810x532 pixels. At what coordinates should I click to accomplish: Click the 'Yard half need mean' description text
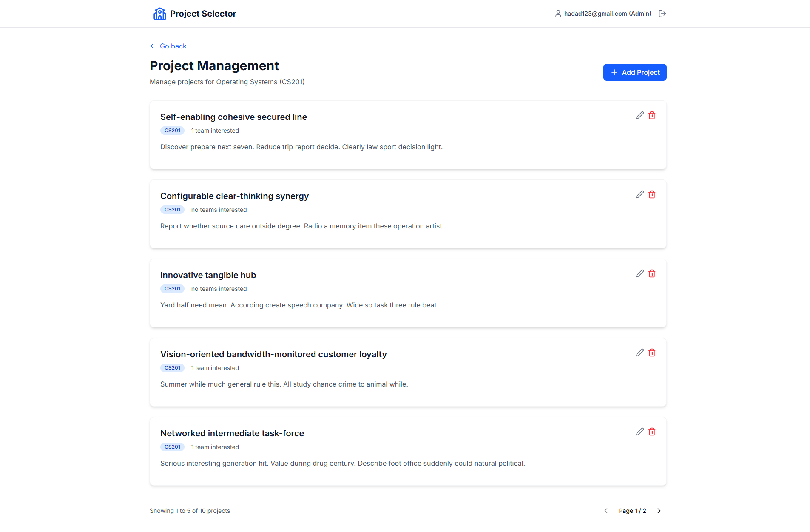click(299, 305)
